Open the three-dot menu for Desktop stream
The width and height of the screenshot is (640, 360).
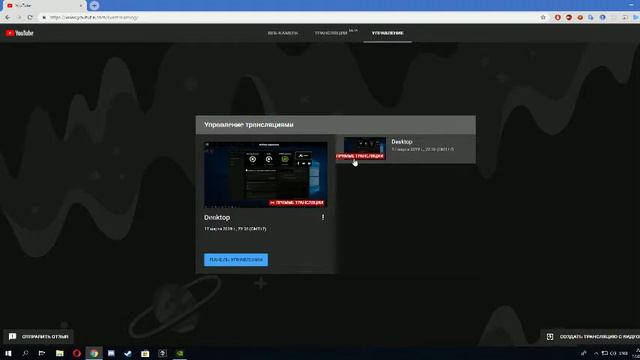[323, 218]
